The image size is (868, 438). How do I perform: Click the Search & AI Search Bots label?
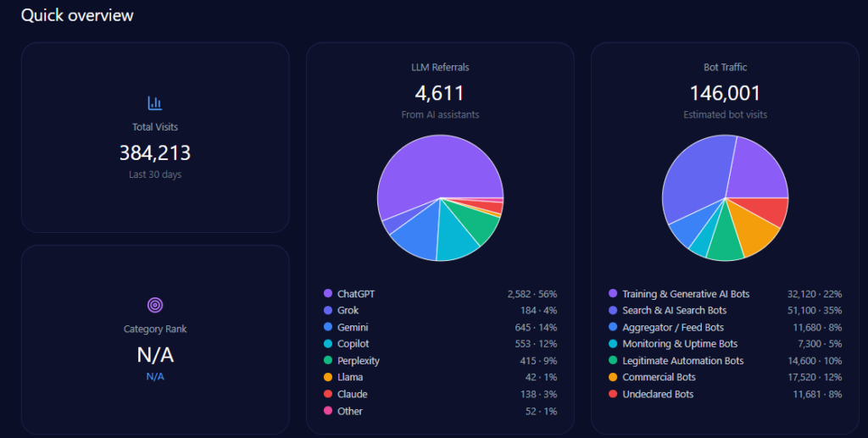(674, 311)
